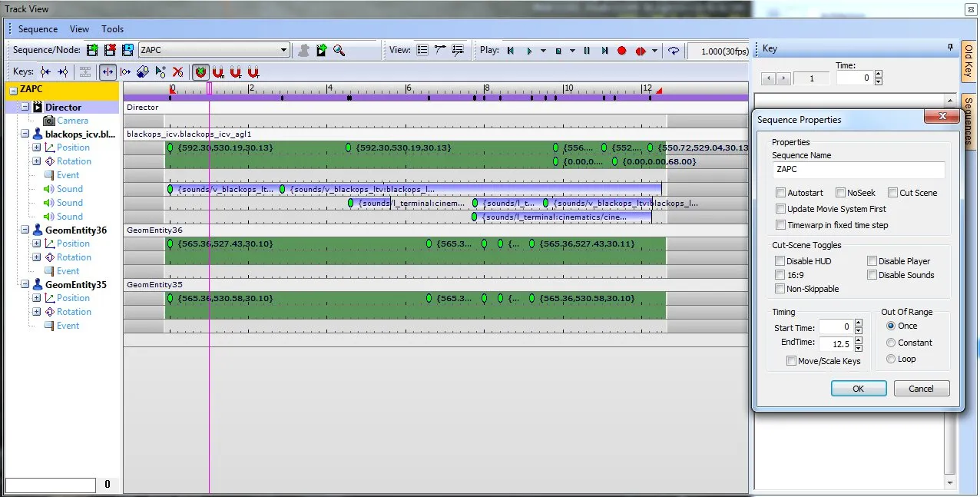Start recording with the red circle button

tap(622, 51)
